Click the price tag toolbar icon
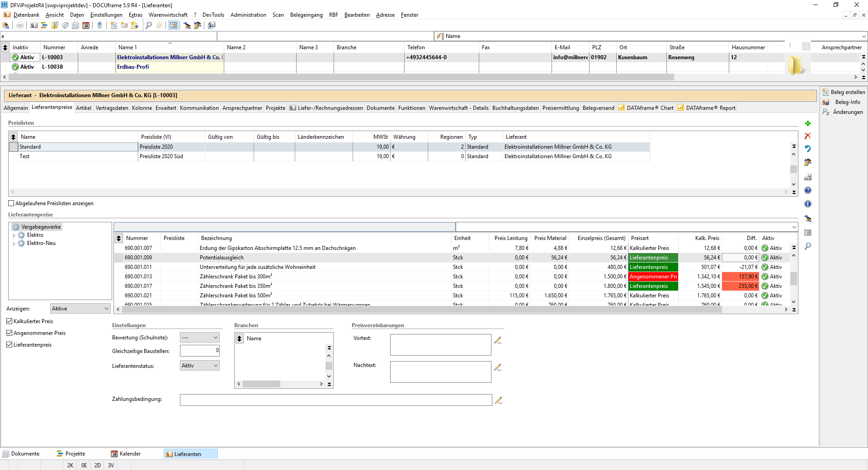This screenshot has height=470, width=868. (65, 25)
